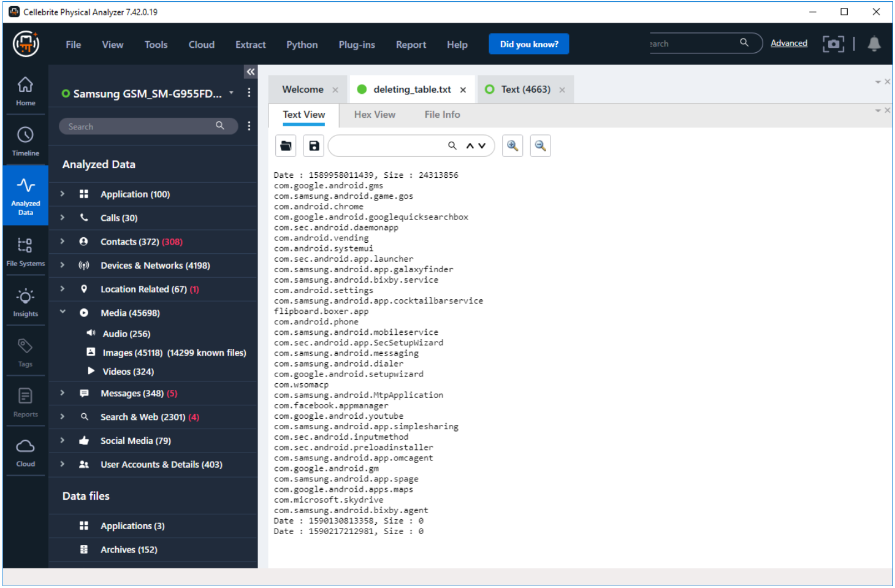The image size is (895, 588).
Task: Collapse the left panel with double chevron
Action: pyautogui.click(x=251, y=72)
